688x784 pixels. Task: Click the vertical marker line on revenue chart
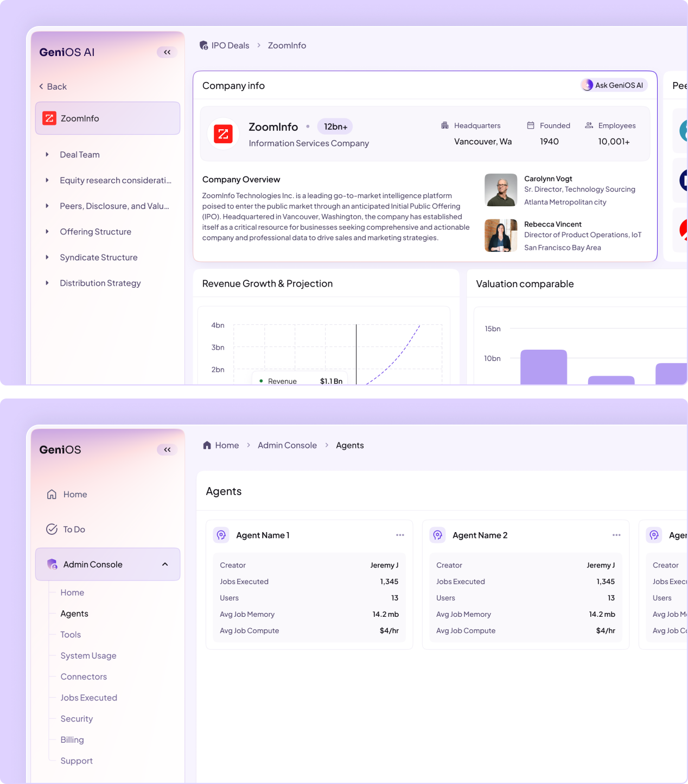pos(356,354)
